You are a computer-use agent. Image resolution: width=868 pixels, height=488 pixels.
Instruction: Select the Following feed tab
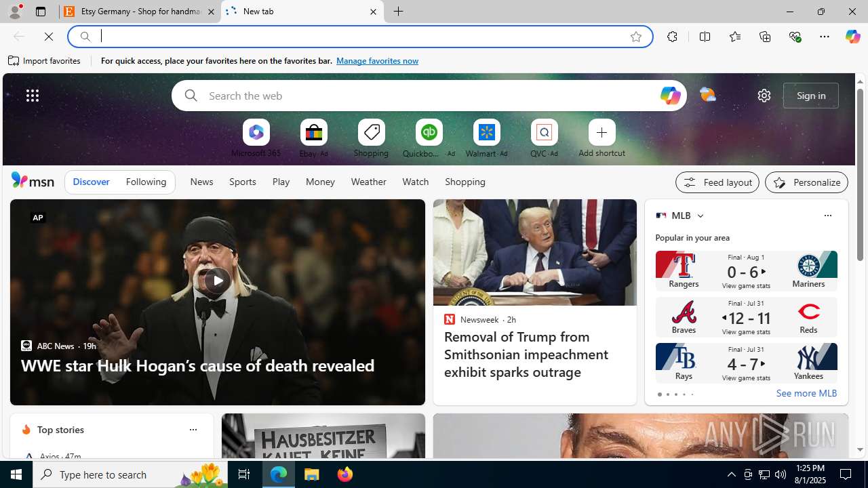pyautogui.click(x=146, y=182)
